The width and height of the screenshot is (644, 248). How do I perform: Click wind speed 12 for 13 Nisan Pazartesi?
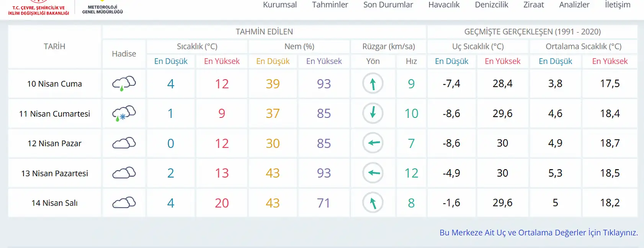tap(412, 173)
